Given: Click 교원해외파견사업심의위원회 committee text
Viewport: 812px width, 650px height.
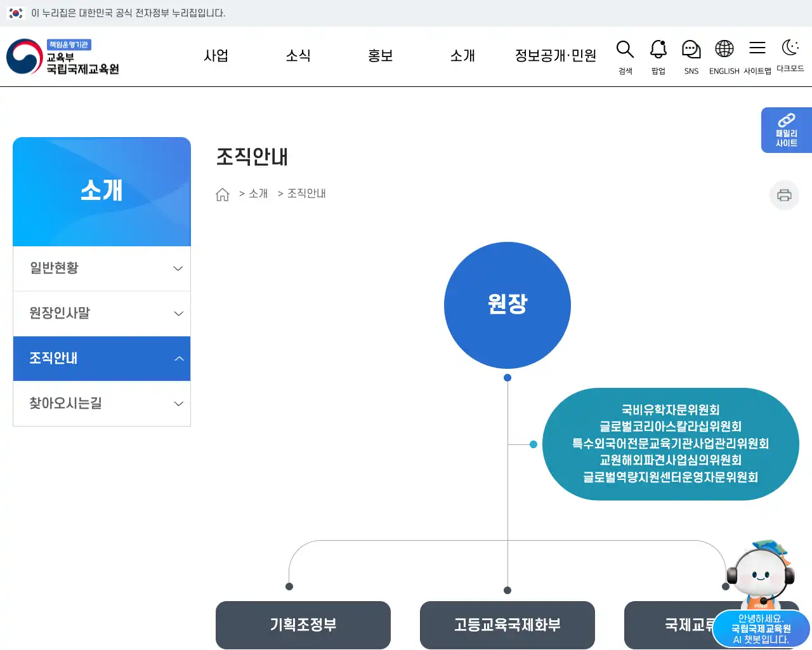Looking at the screenshot, I should [x=671, y=460].
